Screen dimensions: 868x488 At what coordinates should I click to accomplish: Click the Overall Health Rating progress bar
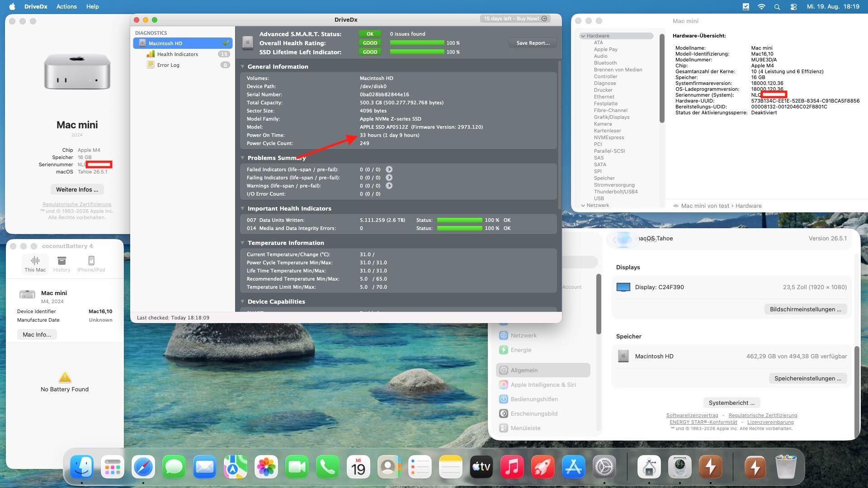click(417, 43)
